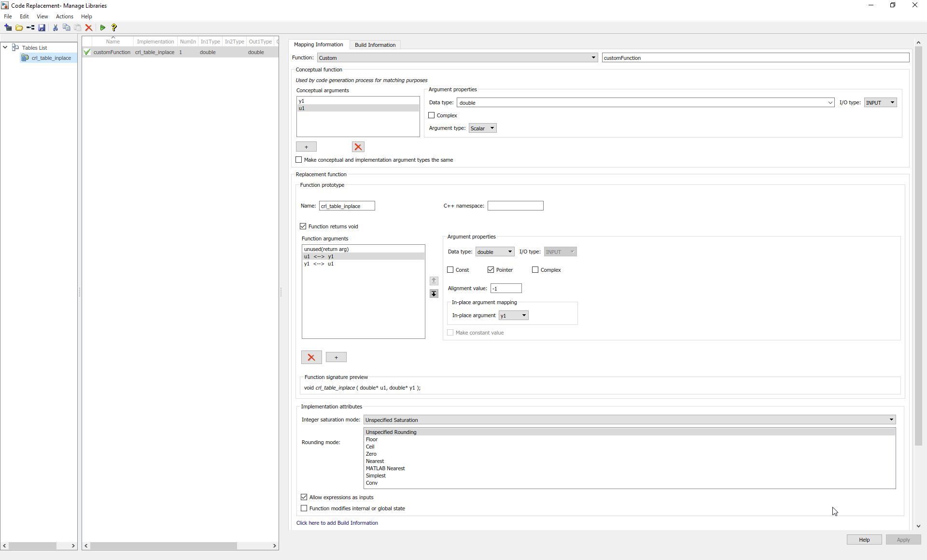Open Integer saturation mode dropdown
The image size is (927, 560).
629,420
